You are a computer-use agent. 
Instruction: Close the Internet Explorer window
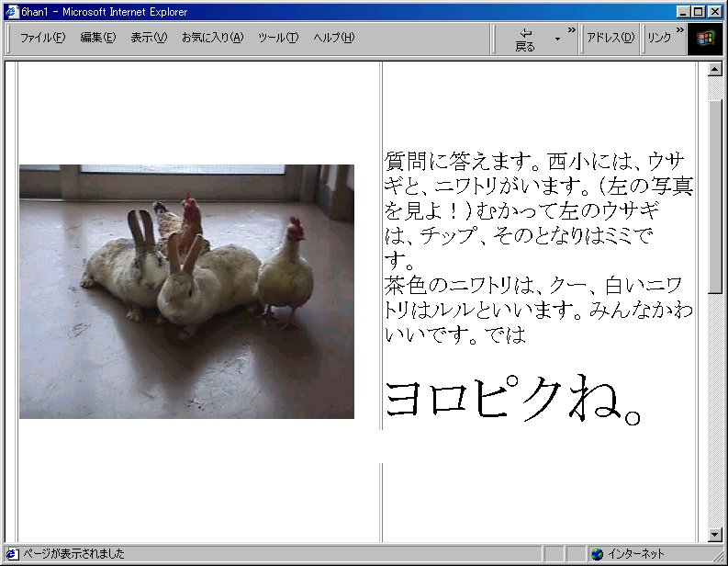coord(715,12)
